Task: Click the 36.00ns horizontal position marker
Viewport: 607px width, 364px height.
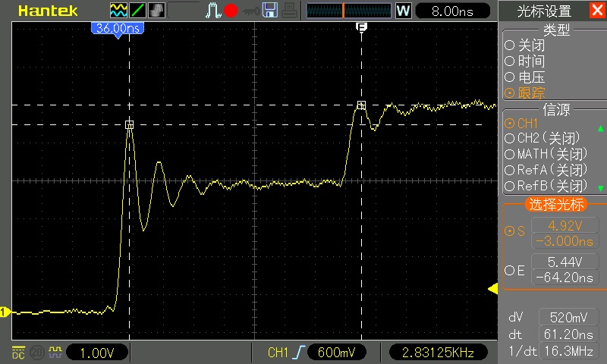Action: 117,28
